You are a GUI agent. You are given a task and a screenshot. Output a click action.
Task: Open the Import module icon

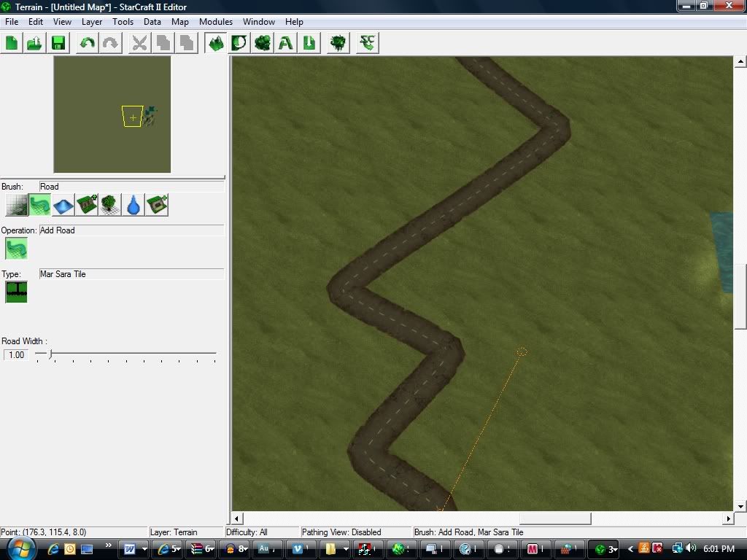pyautogui.click(x=309, y=43)
